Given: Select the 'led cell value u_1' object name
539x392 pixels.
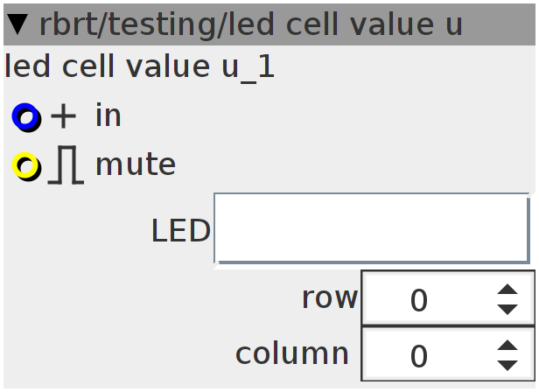Looking at the screenshot, I should [x=140, y=67].
